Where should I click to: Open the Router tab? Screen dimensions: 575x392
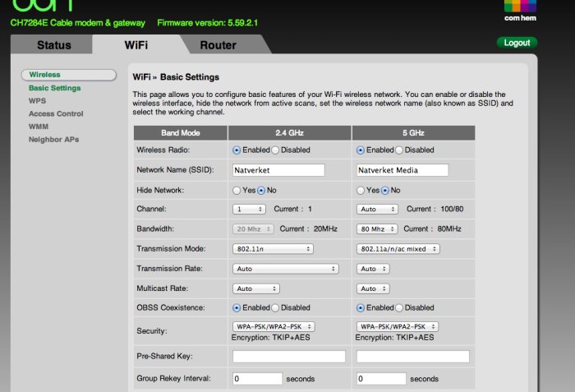coord(218,44)
